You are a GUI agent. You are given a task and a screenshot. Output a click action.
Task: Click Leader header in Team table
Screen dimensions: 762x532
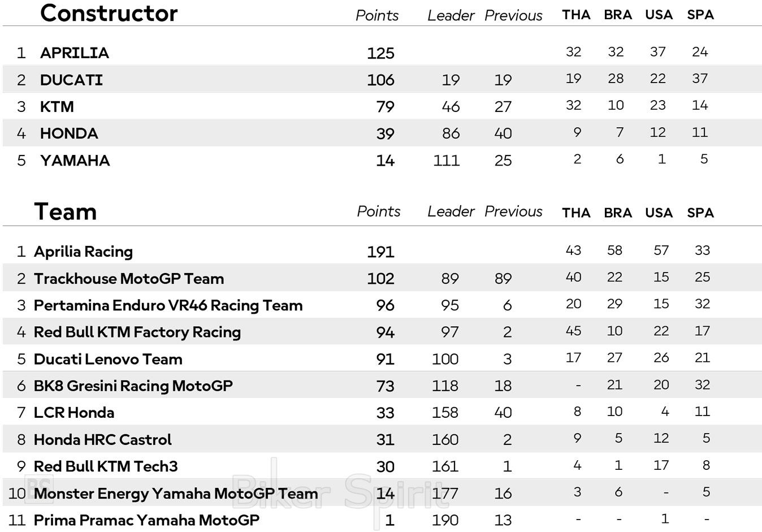(x=451, y=212)
